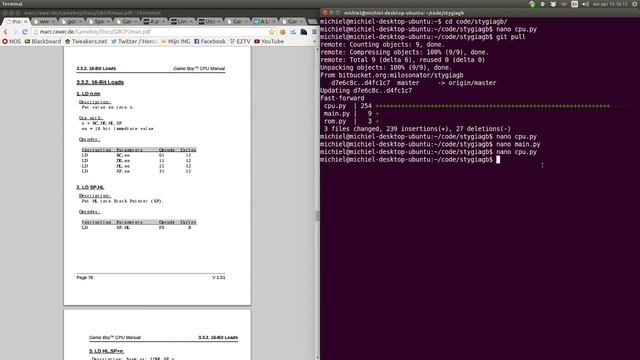Open the Chromium hamburger menu
The width and height of the screenshot is (640, 360).
(314, 32)
